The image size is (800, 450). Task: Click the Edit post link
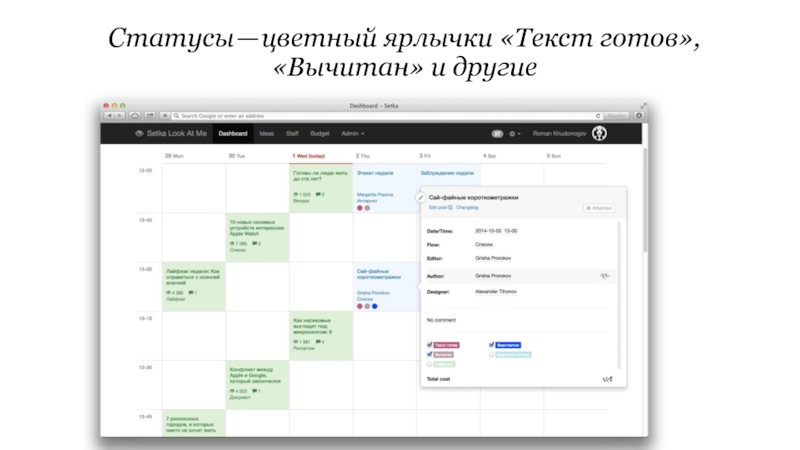(x=440, y=208)
